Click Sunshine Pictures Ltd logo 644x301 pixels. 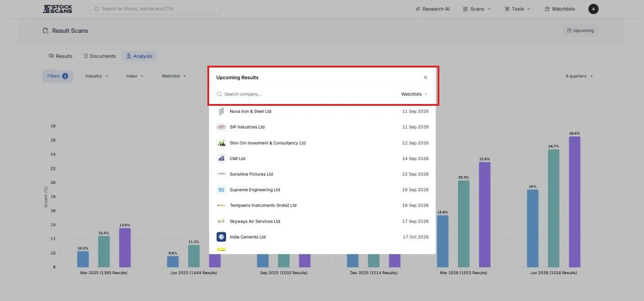pos(221,174)
